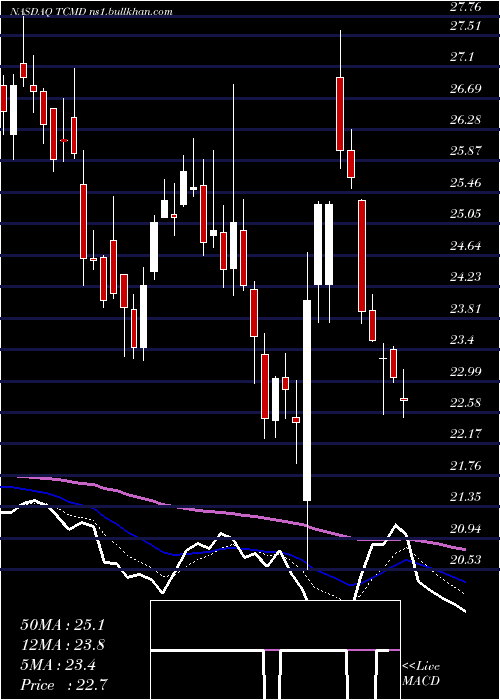Click the <<Live MACD label

[x=421, y=674]
